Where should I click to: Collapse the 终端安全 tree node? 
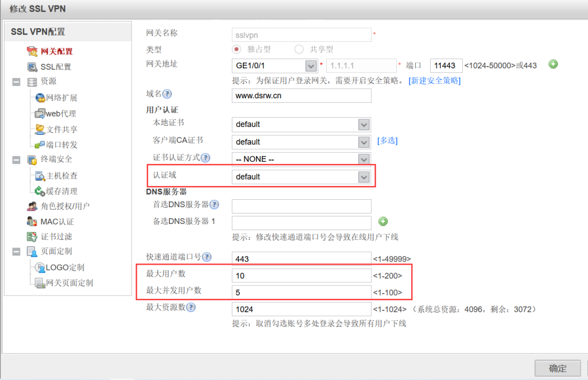16,160
